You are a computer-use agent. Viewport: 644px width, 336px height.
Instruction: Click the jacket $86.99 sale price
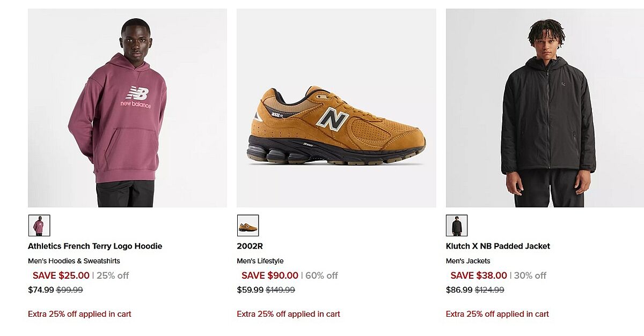[x=459, y=290]
